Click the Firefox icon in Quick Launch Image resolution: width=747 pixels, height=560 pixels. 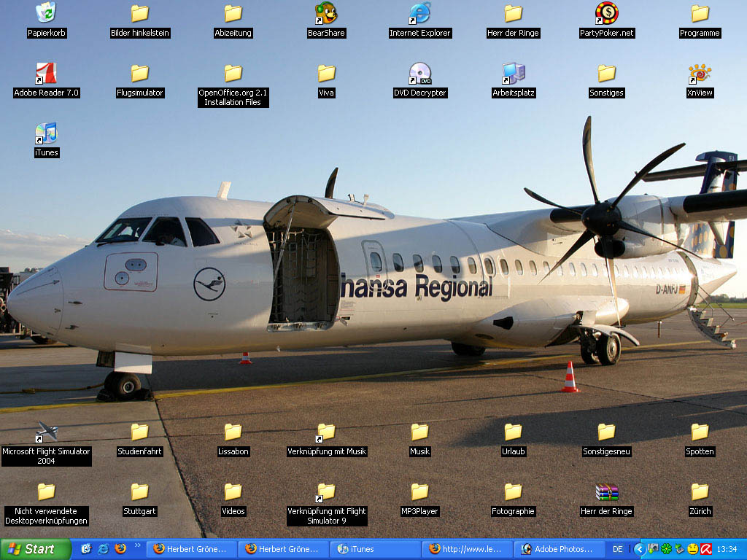[x=120, y=549]
